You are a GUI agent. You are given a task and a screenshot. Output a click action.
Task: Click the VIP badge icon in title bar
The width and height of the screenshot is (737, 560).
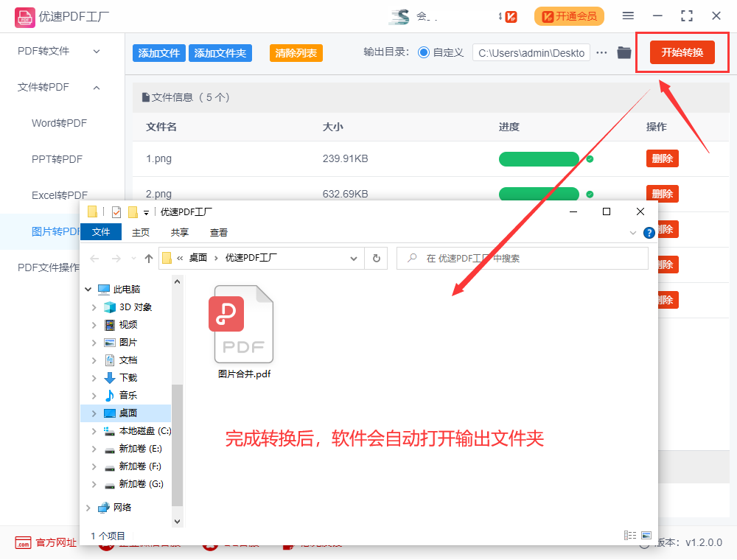[511, 17]
